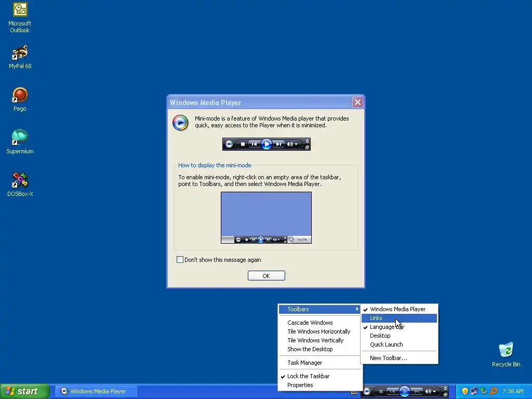Tick "Don't show this message again" checkbox
The height and width of the screenshot is (399, 532).
tap(180, 260)
